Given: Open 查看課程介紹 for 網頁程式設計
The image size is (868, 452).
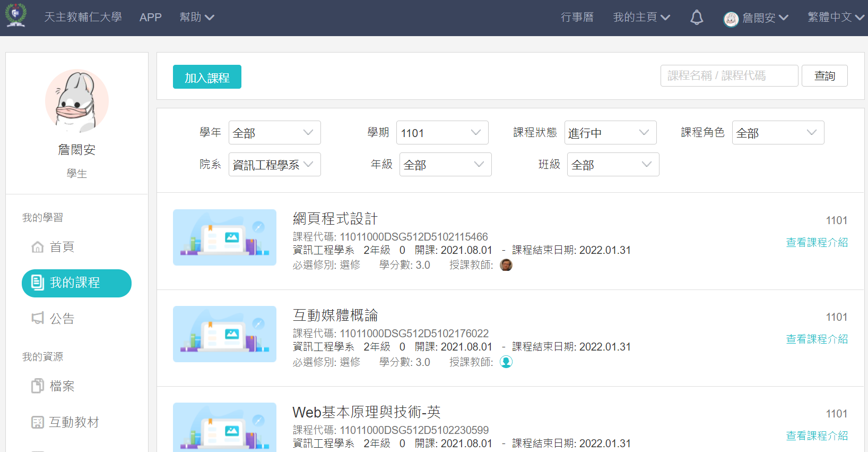Looking at the screenshot, I should (x=817, y=243).
